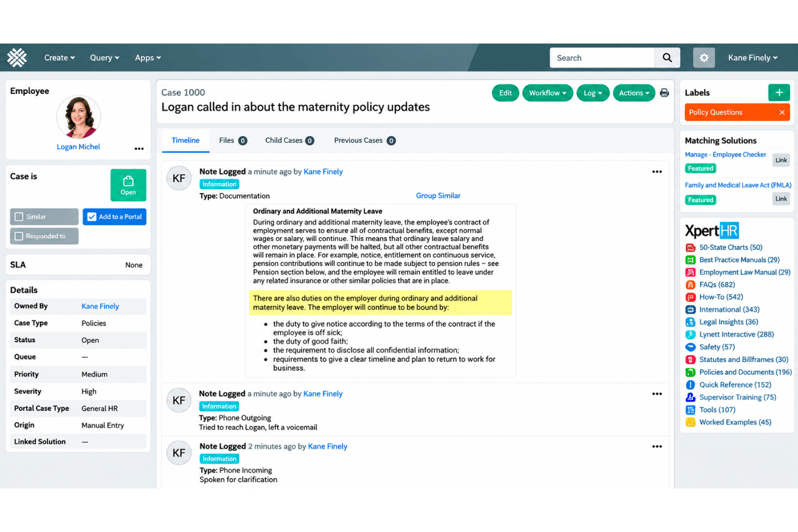
Task: Click the Safety icon in XpertHR
Action: 690,347
